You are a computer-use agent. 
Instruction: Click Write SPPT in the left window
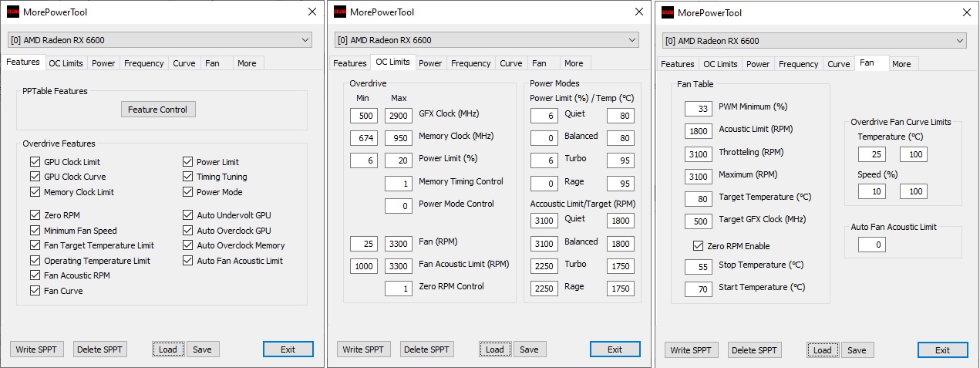tap(37, 349)
